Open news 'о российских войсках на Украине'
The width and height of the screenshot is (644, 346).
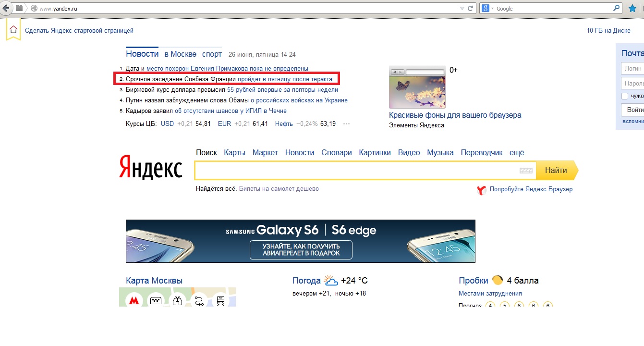coord(299,100)
